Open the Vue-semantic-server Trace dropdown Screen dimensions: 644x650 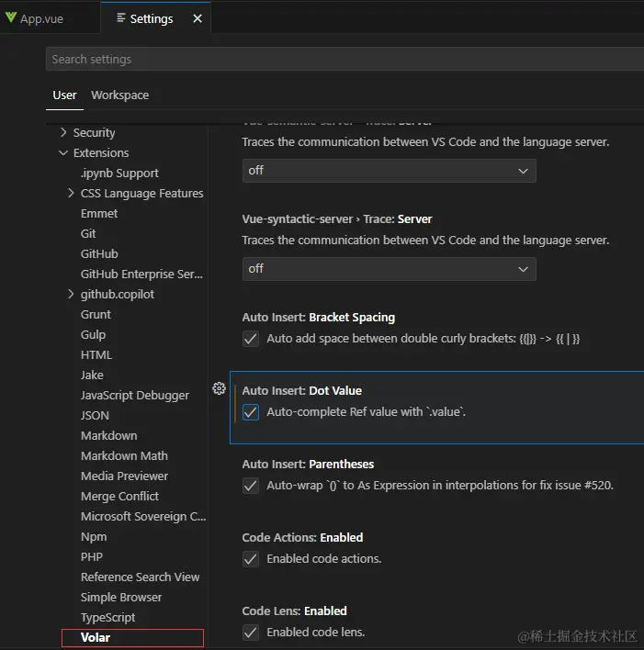coord(389,171)
